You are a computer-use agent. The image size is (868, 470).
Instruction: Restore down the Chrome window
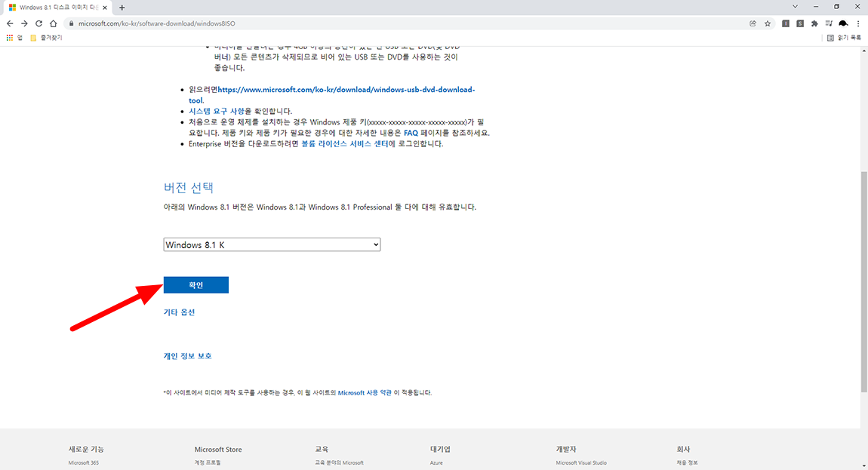(x=836, y=7)
